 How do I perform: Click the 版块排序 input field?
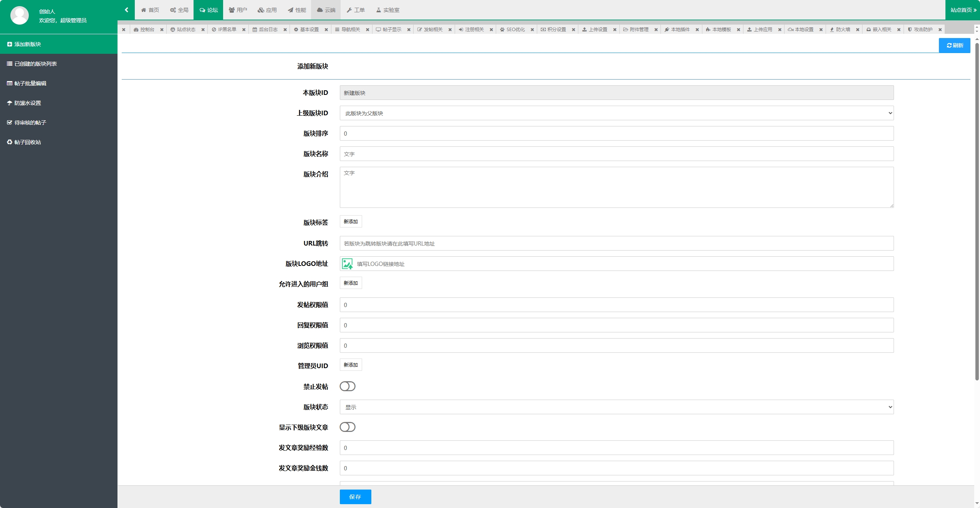point(617,133)
